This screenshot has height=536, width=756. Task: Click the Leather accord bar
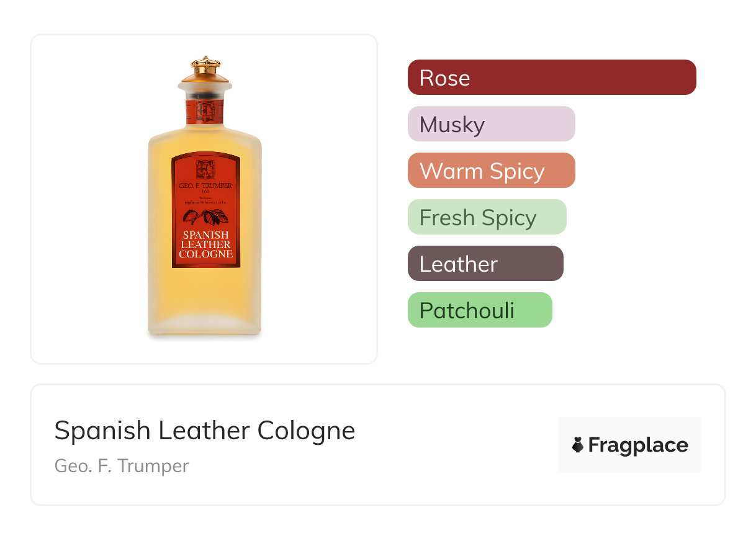[x=485, y=264]
